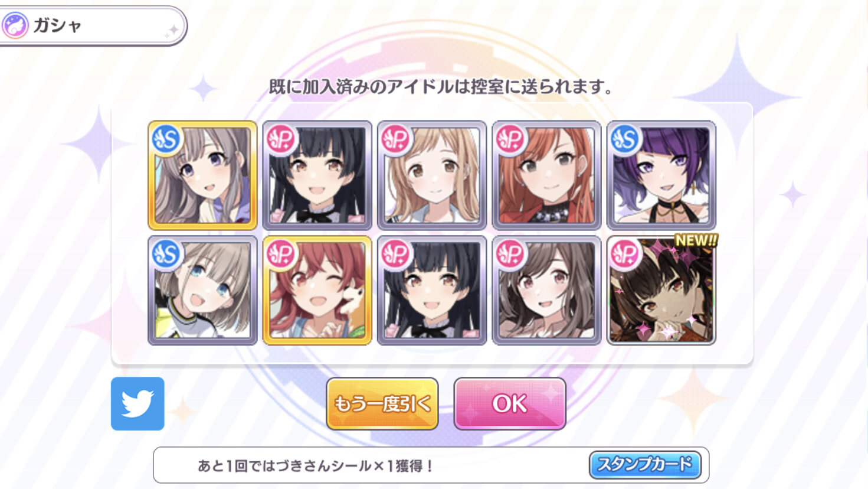
Task: Select the blonde idol P card, top row
Action: 432,175
